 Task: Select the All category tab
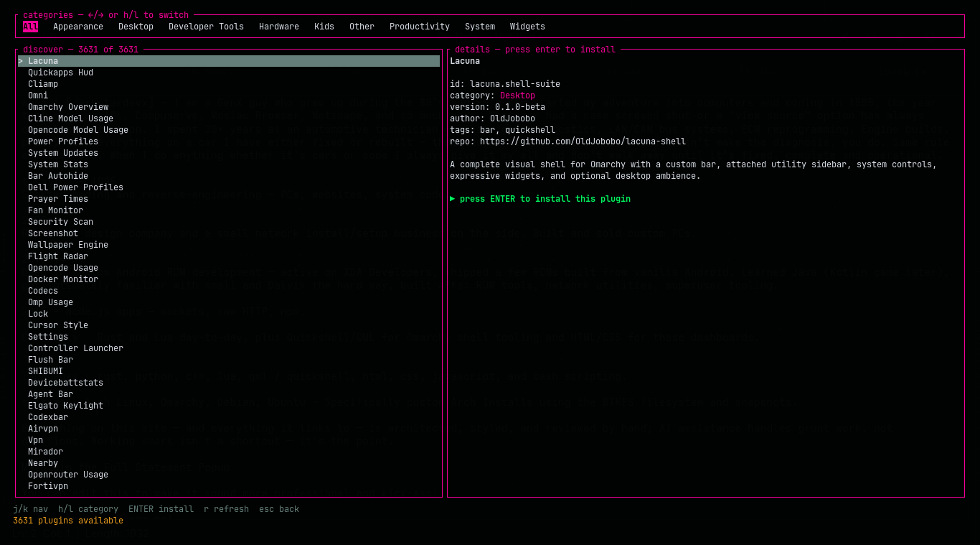coord(30,27)
